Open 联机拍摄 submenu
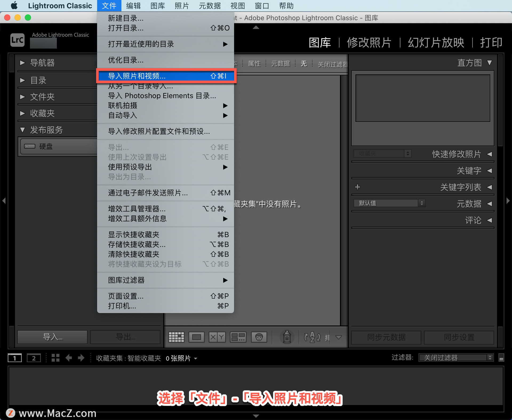The image size is (512, 420). point(166,106)
